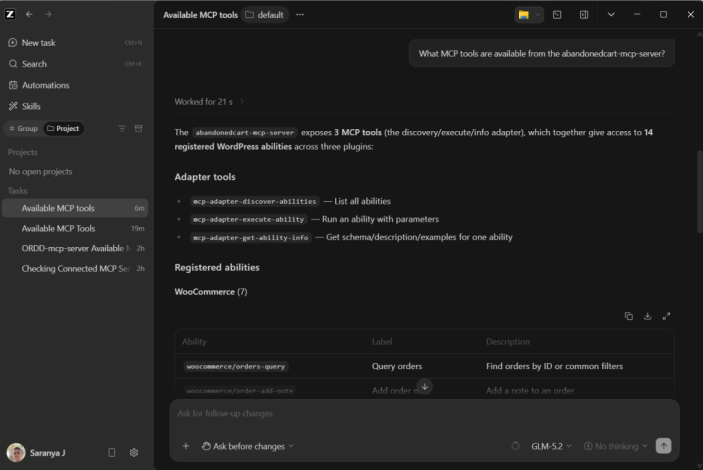703x470 pixels.
Task: Open the three-dot more options menu
Action: pyautogui.click(x=300, y=15)
